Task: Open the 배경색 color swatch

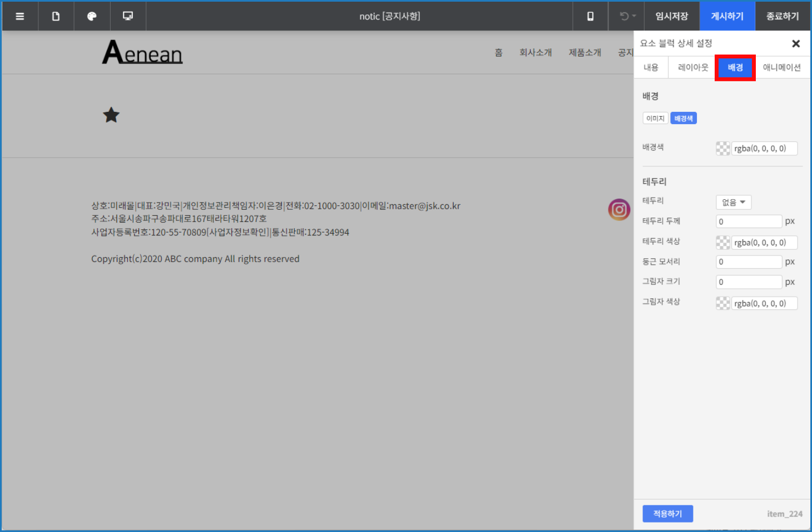Action: click(722, 149)
